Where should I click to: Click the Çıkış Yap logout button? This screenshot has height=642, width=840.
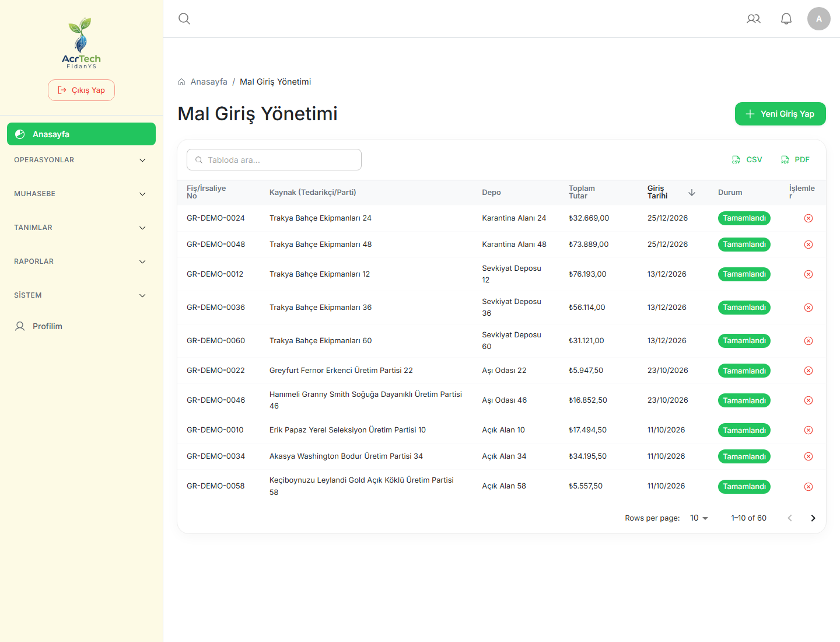tap(81, 90)
